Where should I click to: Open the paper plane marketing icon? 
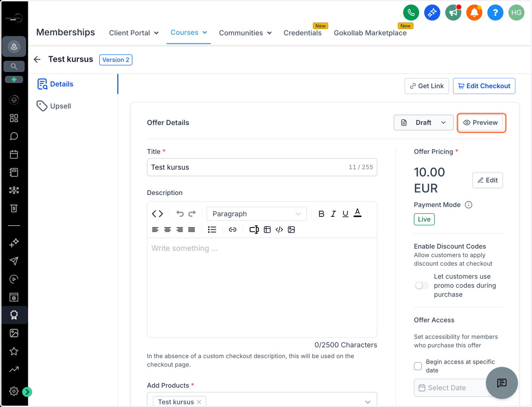[x=14, y=261]
